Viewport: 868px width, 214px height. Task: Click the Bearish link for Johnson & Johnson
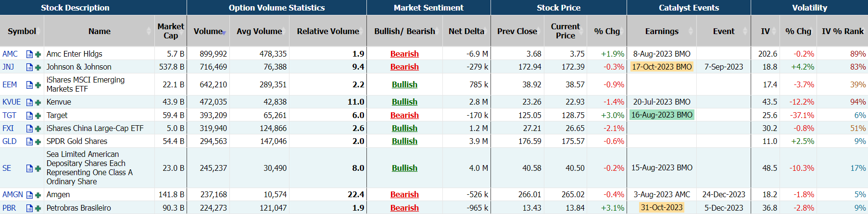tap(404, 67)
